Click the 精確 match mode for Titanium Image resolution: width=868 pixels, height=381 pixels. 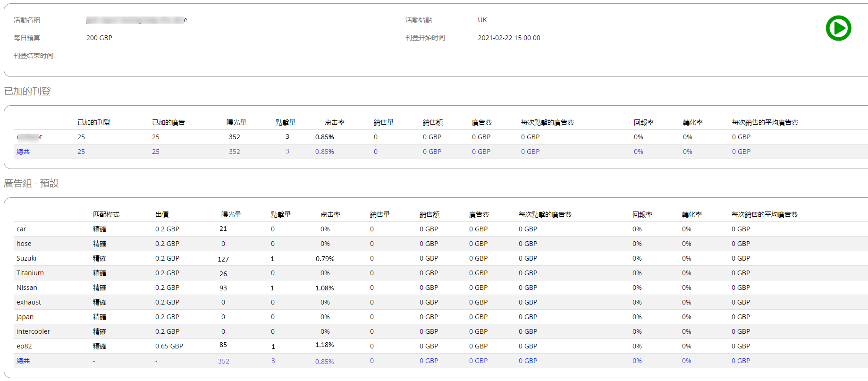(100, 273)
